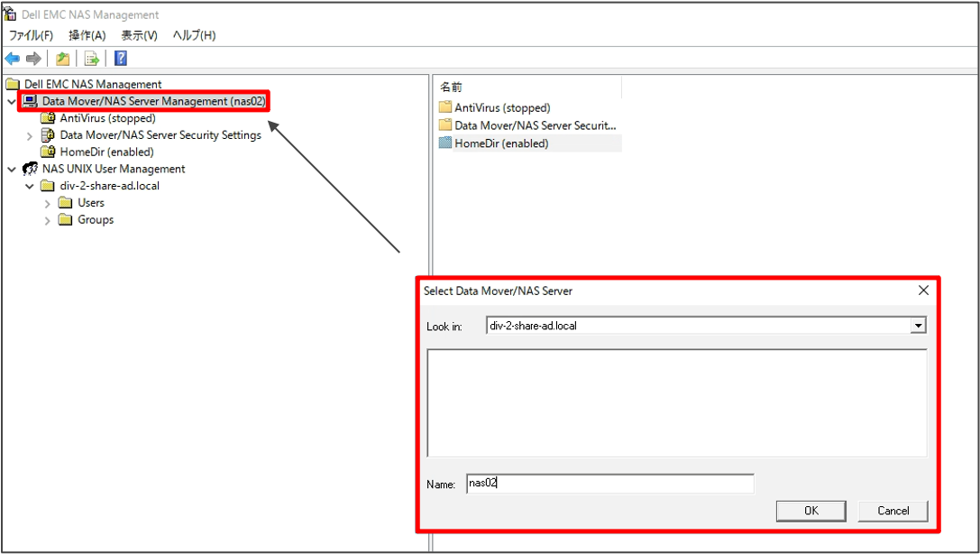This screenshot has height=554, width=980.
Task: Open the ファイル(F) menu
Action: (31, 35)
